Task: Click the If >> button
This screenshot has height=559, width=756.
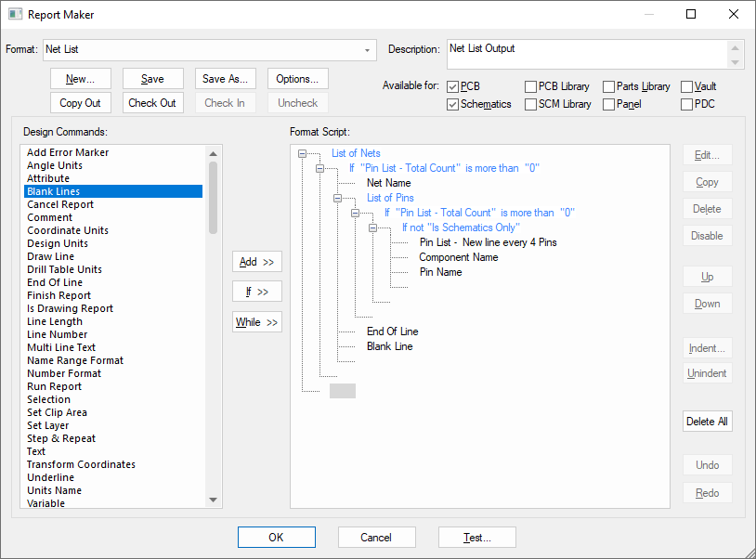Action: pyautogui.click(x=256, y=292)
